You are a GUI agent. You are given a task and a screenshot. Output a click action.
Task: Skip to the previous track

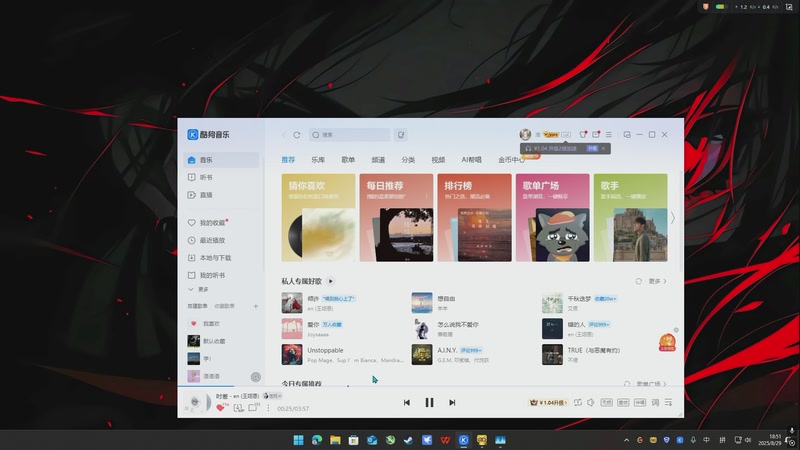(x=407, y=403)
